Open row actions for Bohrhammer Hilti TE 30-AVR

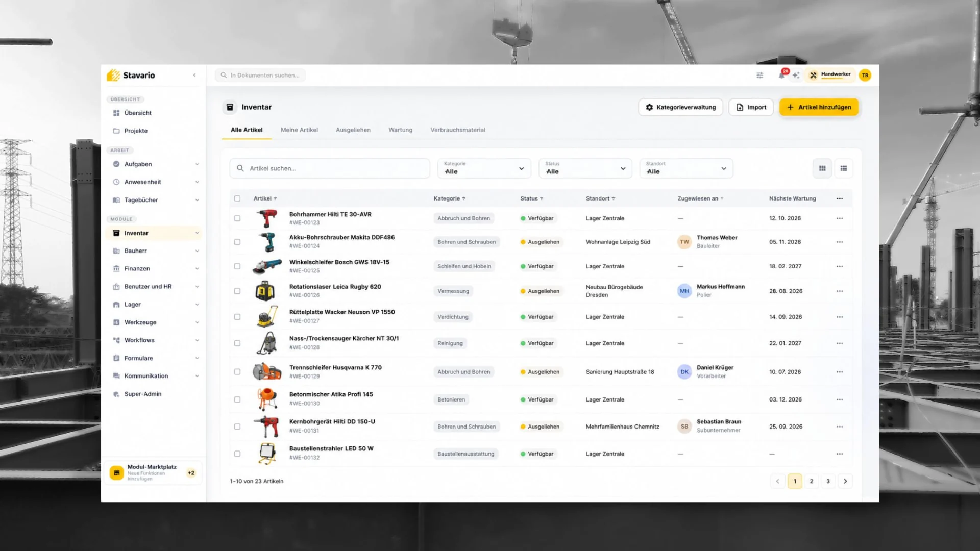[840, 218]
